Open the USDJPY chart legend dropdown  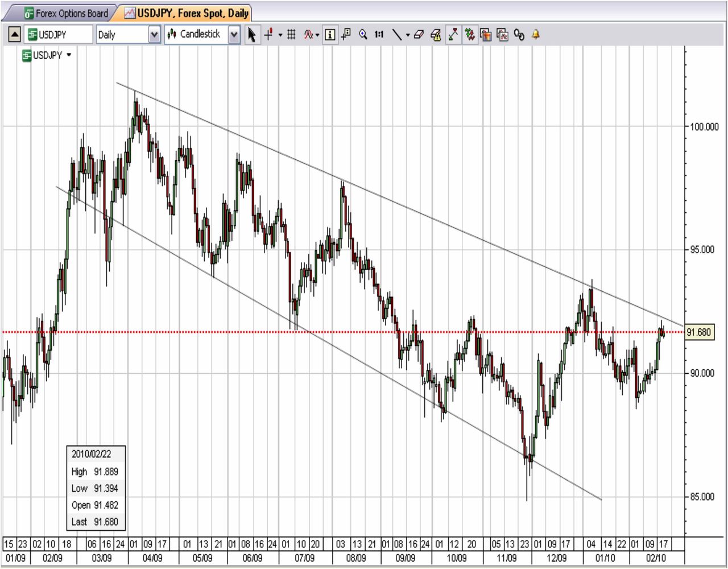pos(69,55)
